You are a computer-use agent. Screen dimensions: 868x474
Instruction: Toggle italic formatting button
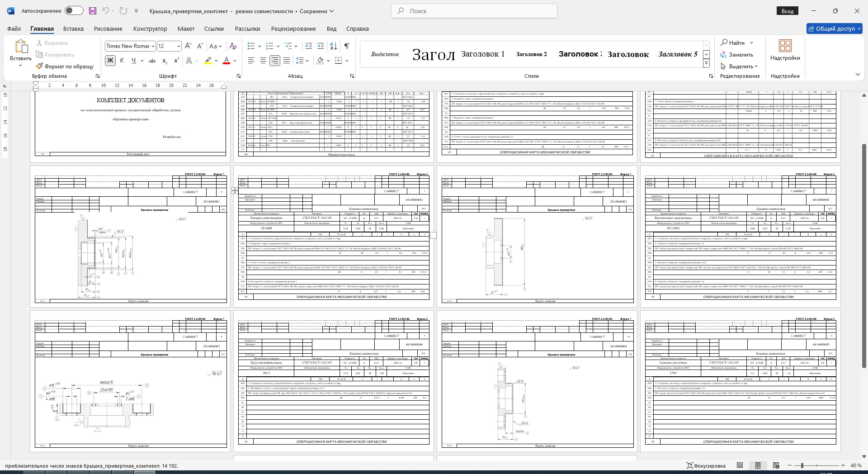(x=122, y=61)
